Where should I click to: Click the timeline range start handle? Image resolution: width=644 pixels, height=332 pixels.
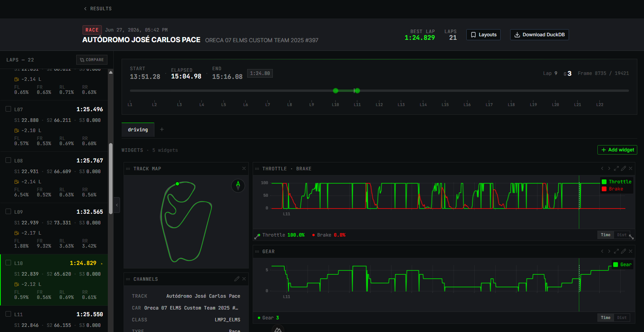click(x=336, y=91)
